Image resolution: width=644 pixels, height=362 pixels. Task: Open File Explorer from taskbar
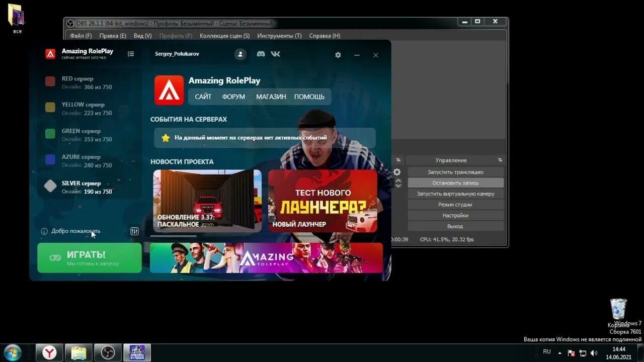tap(78, 352)
